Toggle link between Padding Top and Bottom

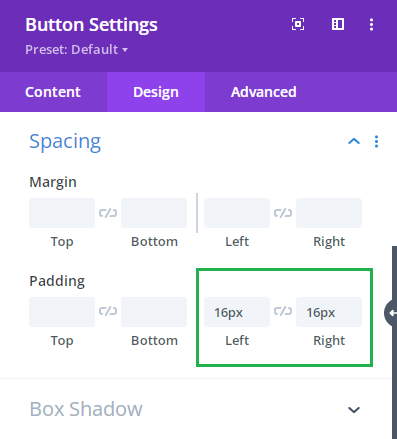click(x=108, y=311)
